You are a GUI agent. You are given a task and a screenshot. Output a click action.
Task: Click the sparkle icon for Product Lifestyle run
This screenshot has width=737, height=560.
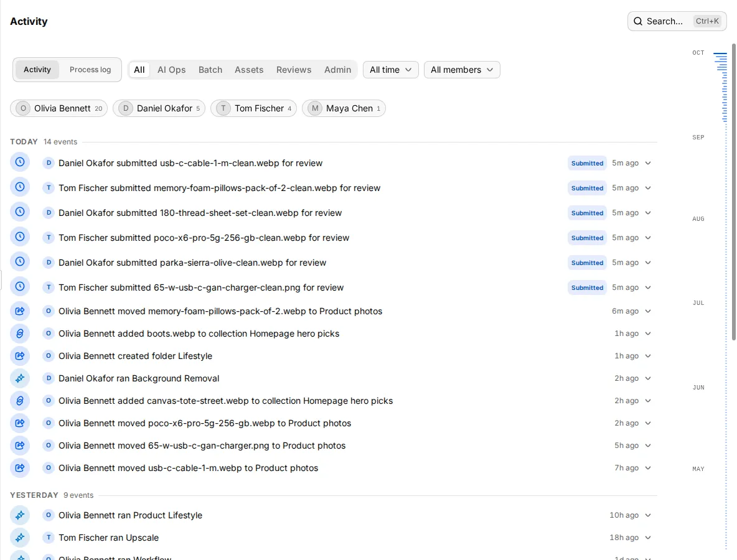[20, 515]
